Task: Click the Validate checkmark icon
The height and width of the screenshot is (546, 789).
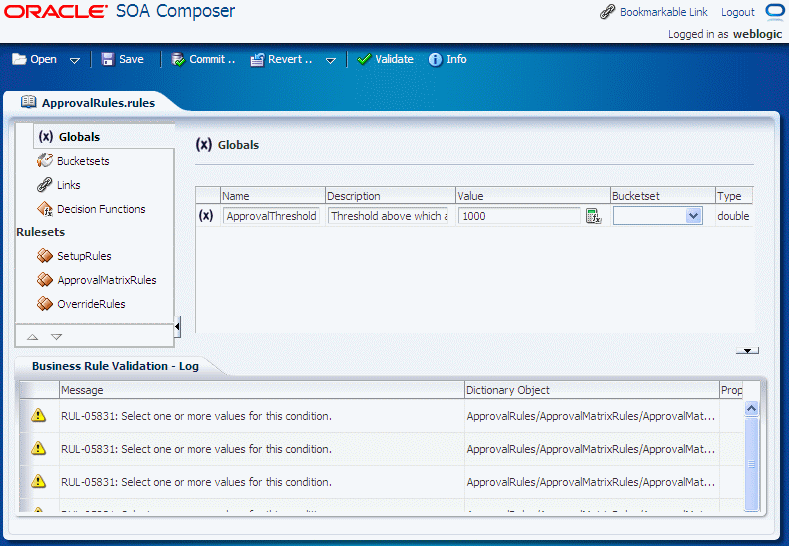Action: click(364, 59)
